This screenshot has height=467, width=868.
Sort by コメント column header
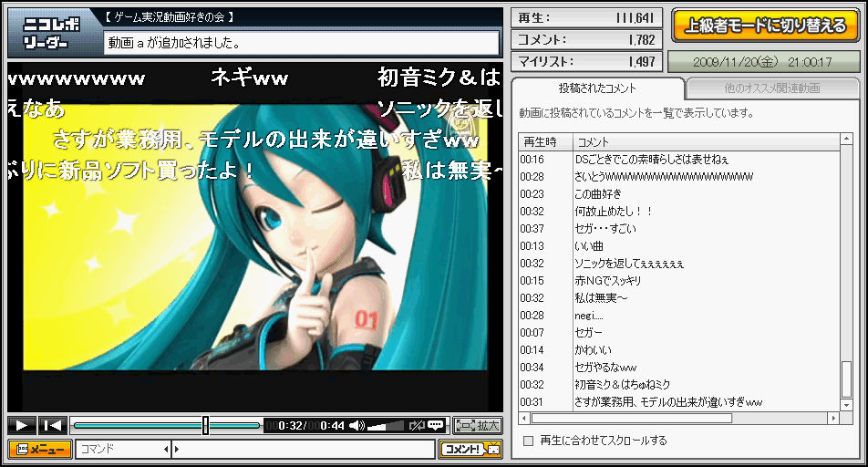(x=707, y=141)
